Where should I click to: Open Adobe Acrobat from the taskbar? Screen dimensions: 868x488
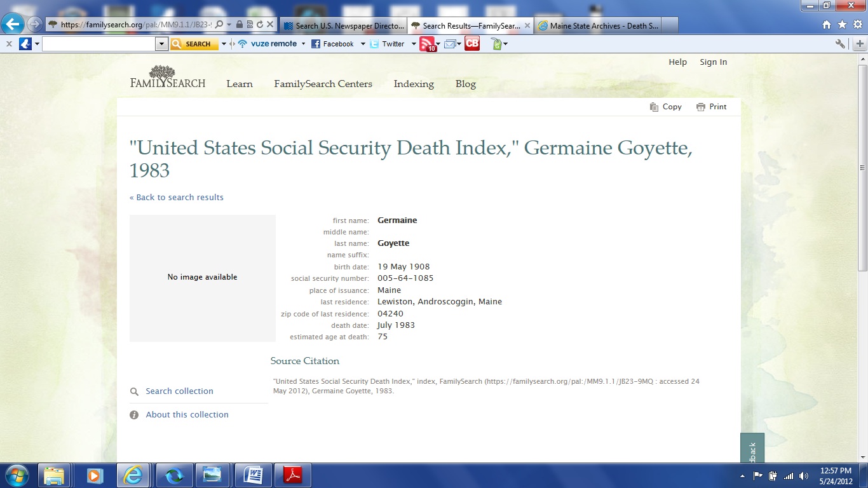[293, 475]
